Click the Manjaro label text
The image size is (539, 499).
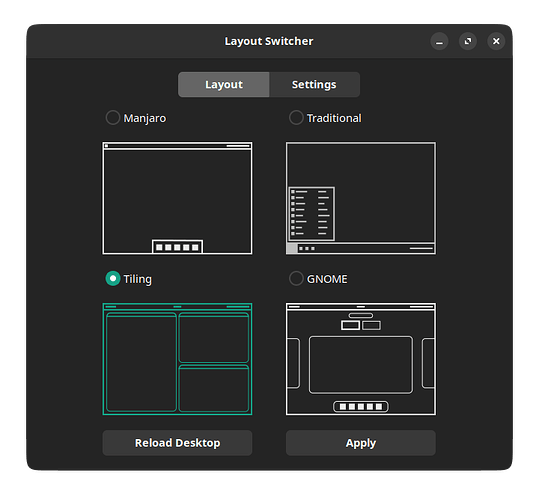tap(145, 118)
